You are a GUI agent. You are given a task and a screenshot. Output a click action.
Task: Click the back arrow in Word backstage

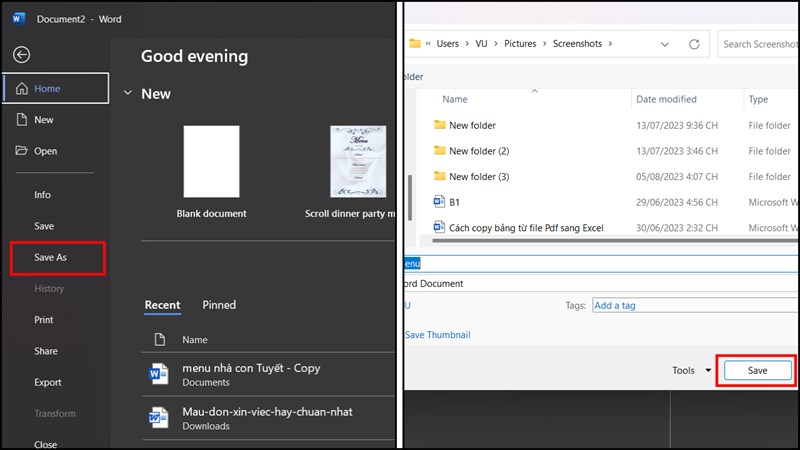point(21,55)
